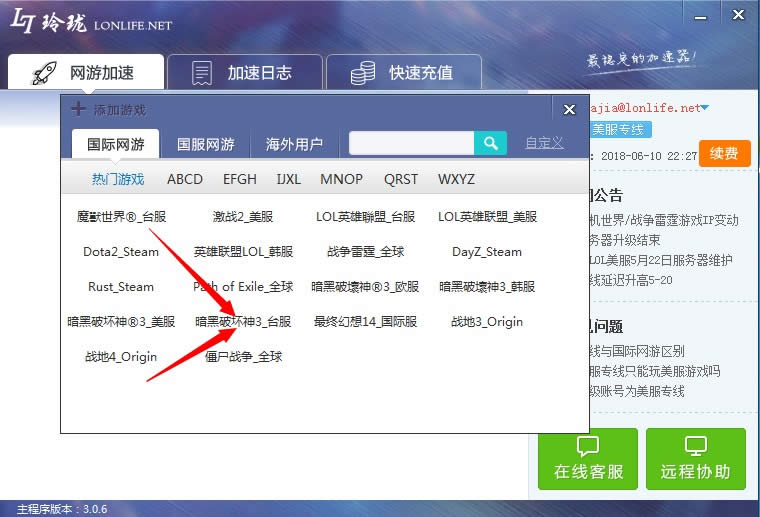Screen dimensions: 760x517
Task: Open the 加速日志 tab
Action: coord(245,72)
